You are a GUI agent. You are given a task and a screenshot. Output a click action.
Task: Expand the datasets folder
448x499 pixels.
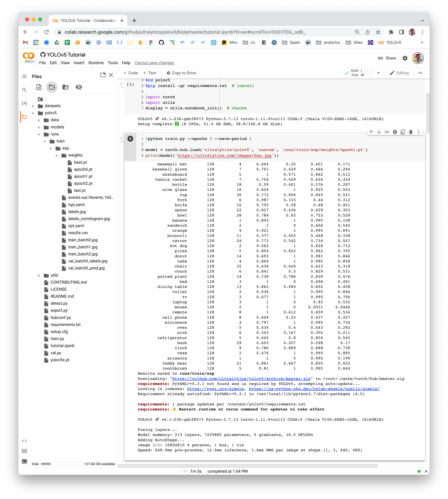coord(33,106)
